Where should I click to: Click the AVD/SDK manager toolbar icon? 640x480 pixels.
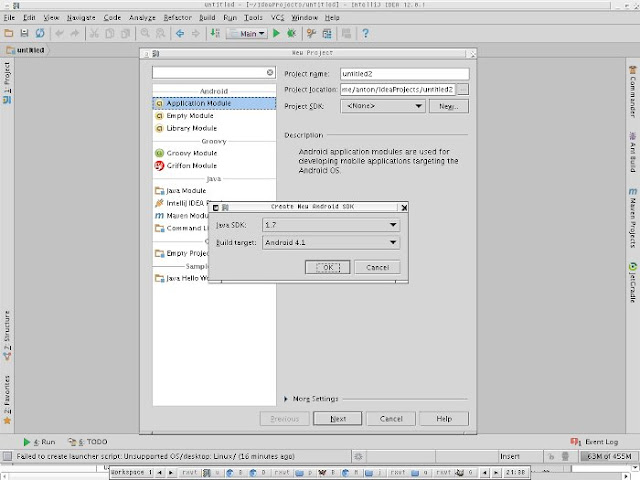coord(346,33)
